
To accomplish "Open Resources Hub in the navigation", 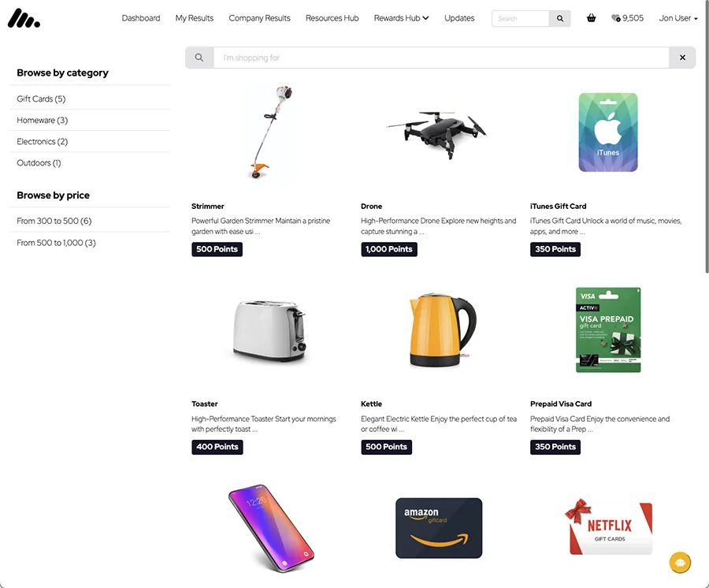I will click(x=332, y=18).
